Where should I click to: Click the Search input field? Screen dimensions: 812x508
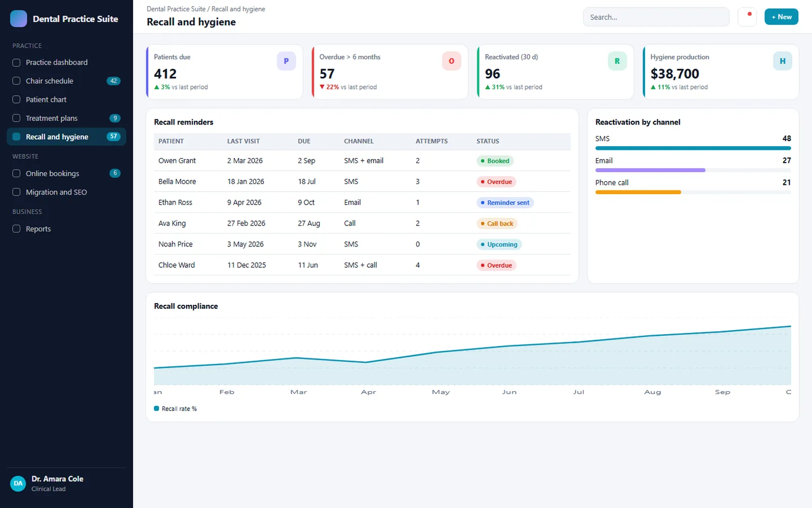tap(656, 17)
